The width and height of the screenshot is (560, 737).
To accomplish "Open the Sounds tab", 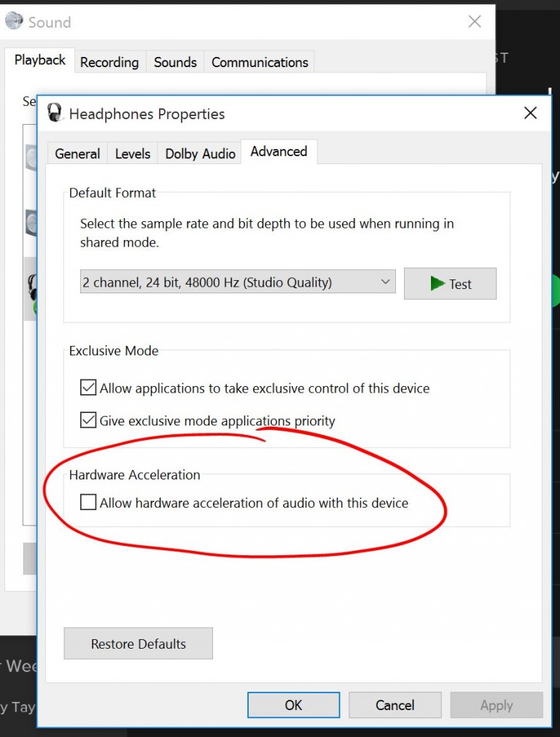I will coord(174,63).
